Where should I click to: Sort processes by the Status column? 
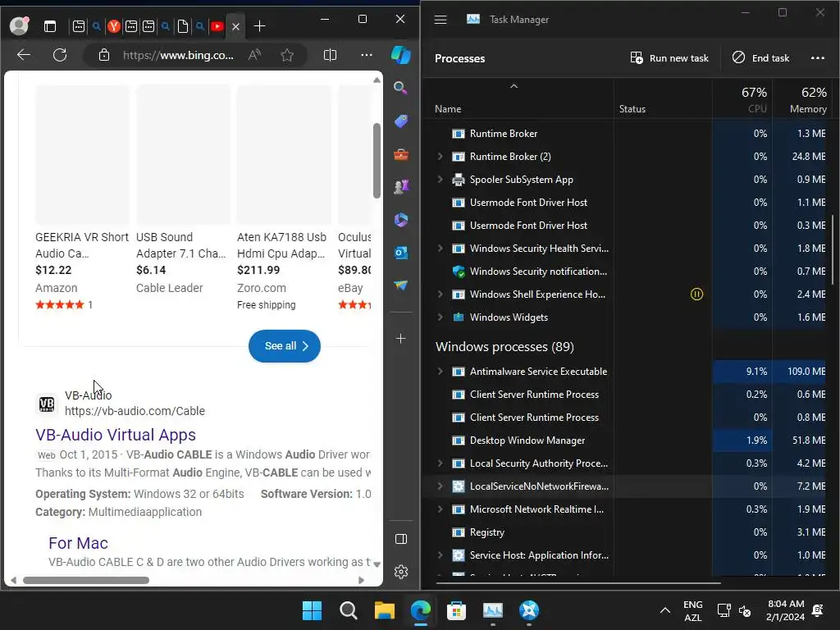click(632, 109)
